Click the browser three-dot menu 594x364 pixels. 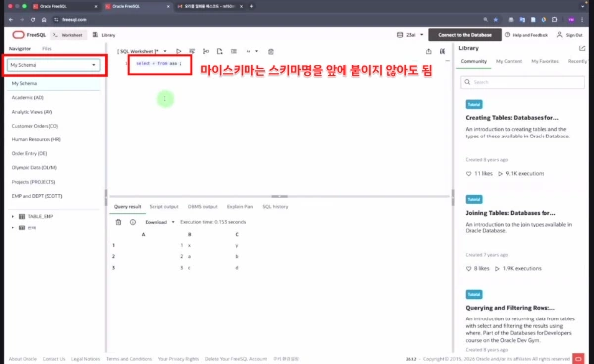coord(582,20)
